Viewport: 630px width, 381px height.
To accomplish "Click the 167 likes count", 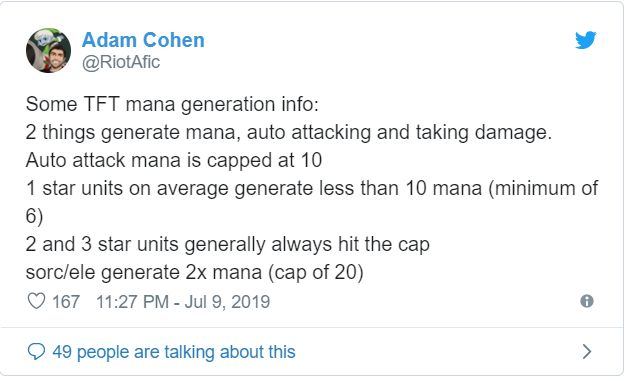I will 66,302.
